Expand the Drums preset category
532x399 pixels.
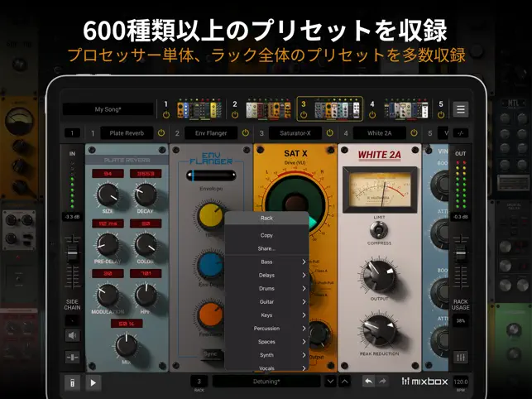tap(266, 288)
